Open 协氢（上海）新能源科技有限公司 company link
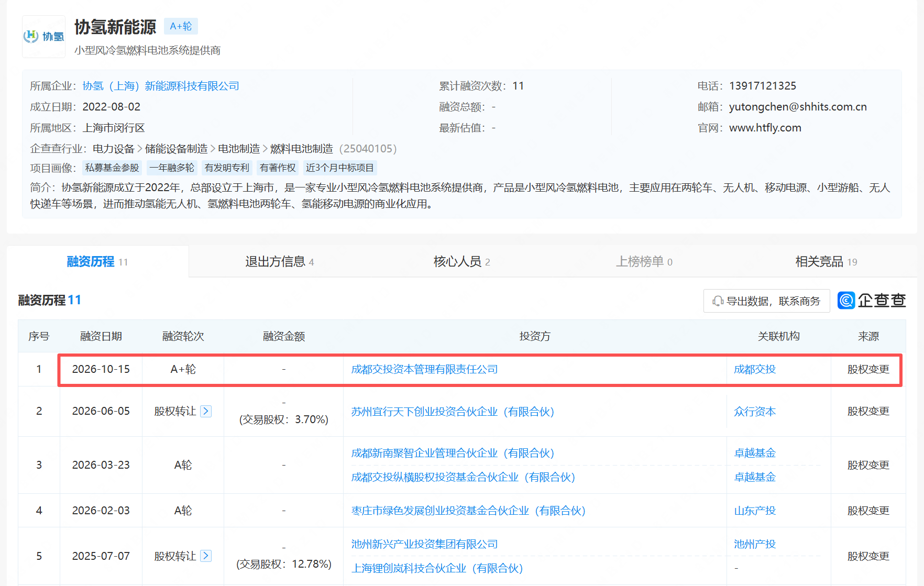Image resolution: width=924 pixels, height=586 pixels. point(161,86)
